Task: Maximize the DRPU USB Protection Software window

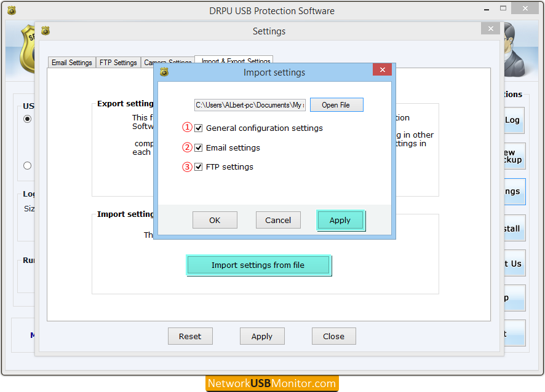Action: pos(503,9)
